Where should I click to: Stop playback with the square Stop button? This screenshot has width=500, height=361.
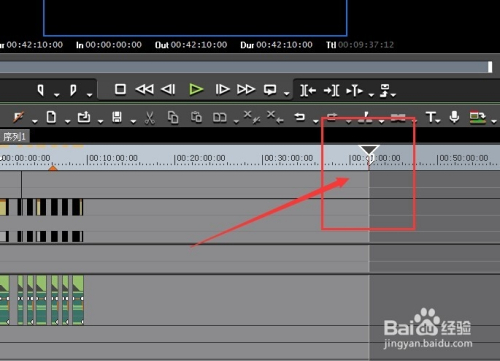tap(120, 89)
